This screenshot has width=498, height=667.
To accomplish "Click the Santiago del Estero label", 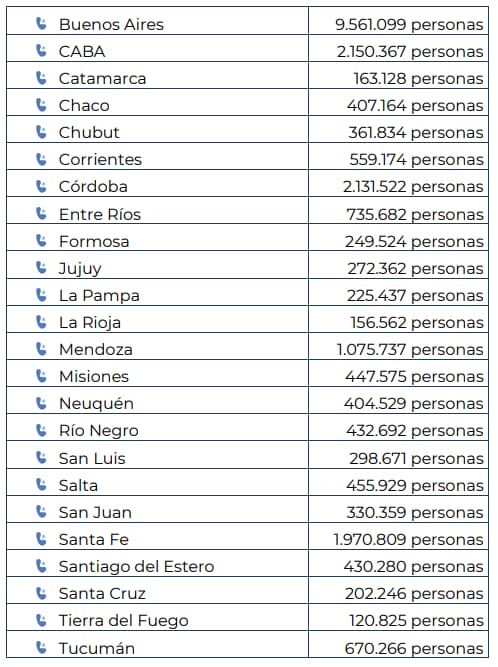I will click(x=137, y=567).
